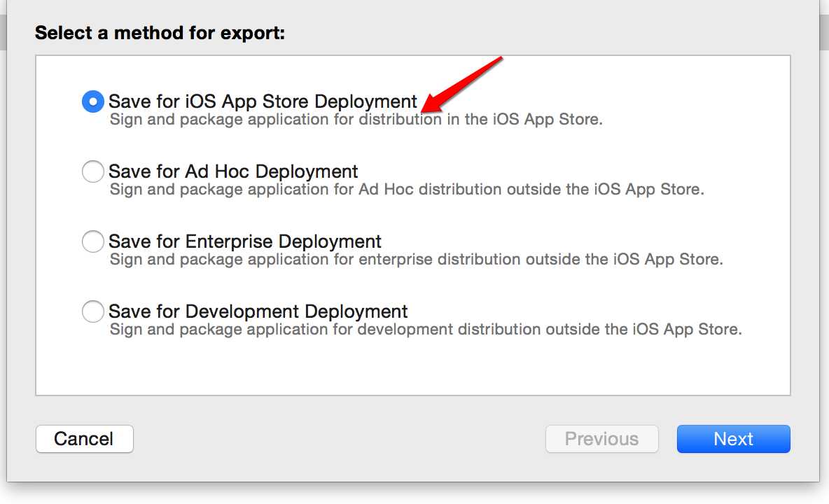Viewport: 829px width, 504px height.
Task: Click the 'Save for Ad Hoc Deployment' label
Action: pyautogui.click(x=233, y=171)
